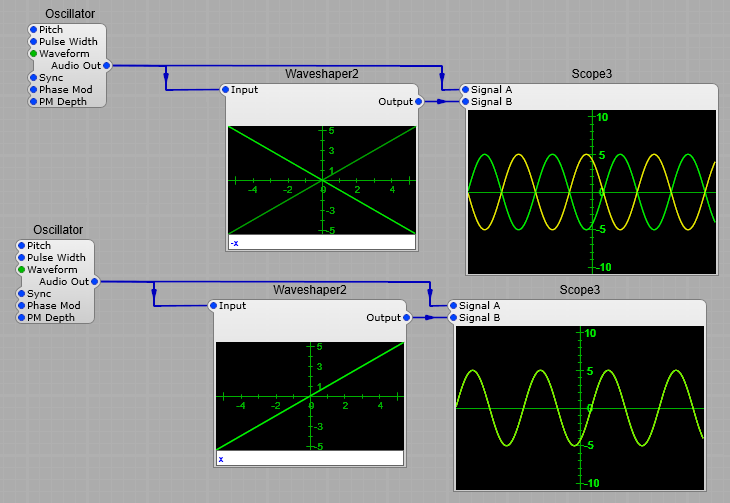
Task: Click the Audio Out pin on the lower Oscillator
Action: pyautogui.click(x=95, y=282)
